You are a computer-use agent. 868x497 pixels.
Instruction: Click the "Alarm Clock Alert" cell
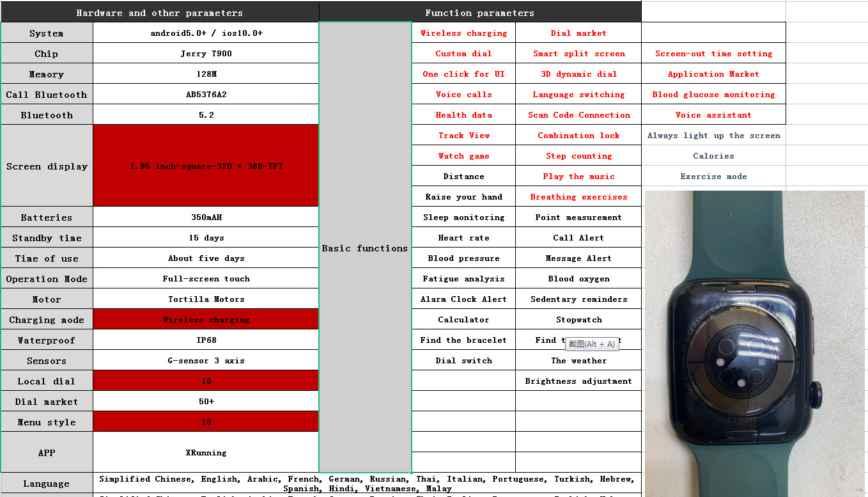pos(463,299)
